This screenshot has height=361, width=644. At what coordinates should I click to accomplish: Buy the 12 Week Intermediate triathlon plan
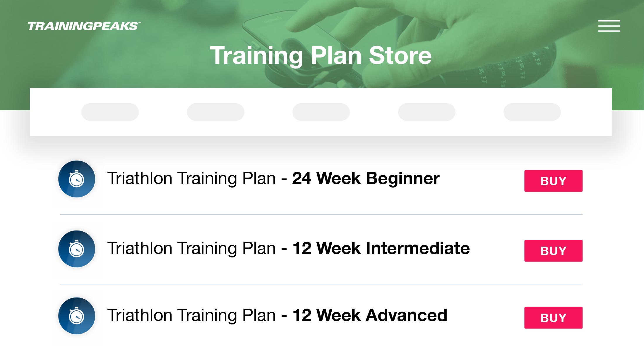[553, 250]
